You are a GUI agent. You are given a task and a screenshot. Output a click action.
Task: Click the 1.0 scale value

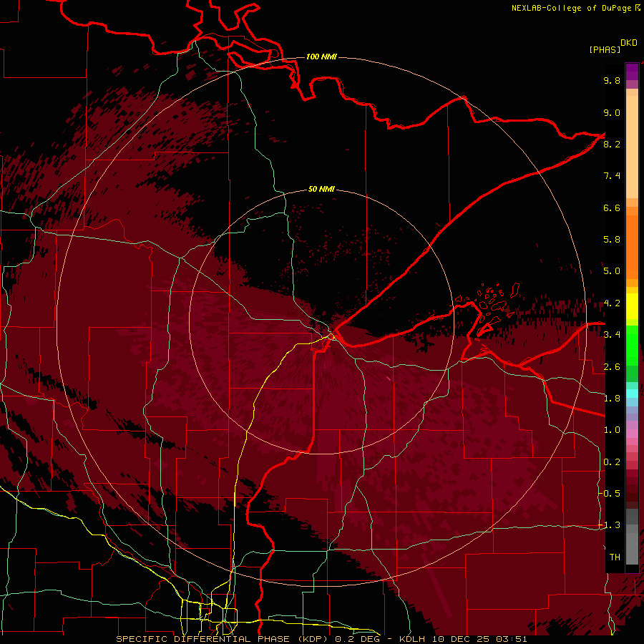[612, 430]
